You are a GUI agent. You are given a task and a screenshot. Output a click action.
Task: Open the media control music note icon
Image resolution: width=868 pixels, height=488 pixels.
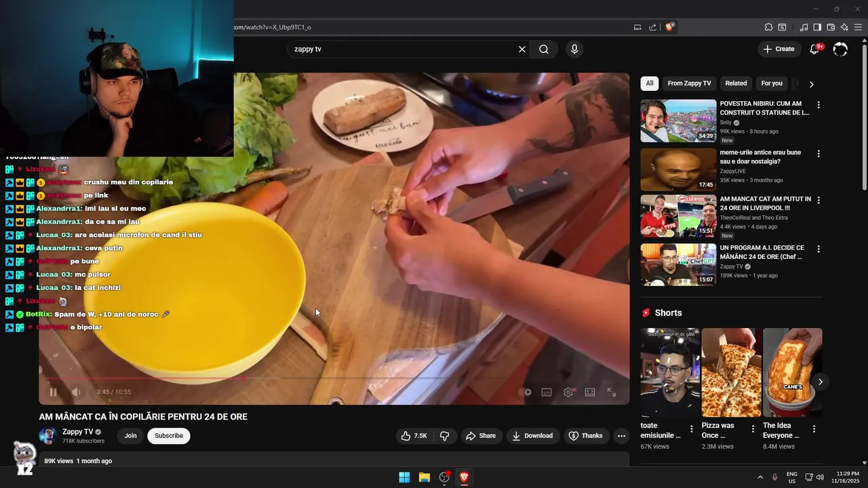pos(804,27)
